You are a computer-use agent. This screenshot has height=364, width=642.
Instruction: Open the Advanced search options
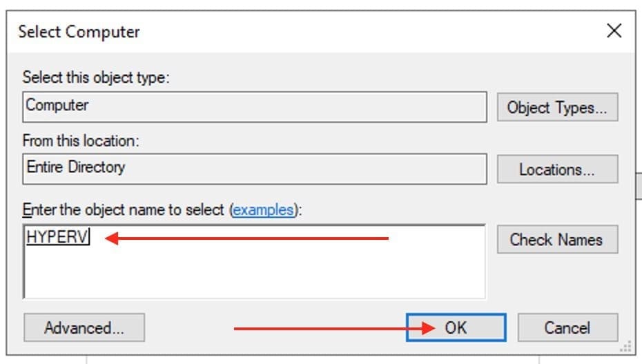tap(84, 327)
